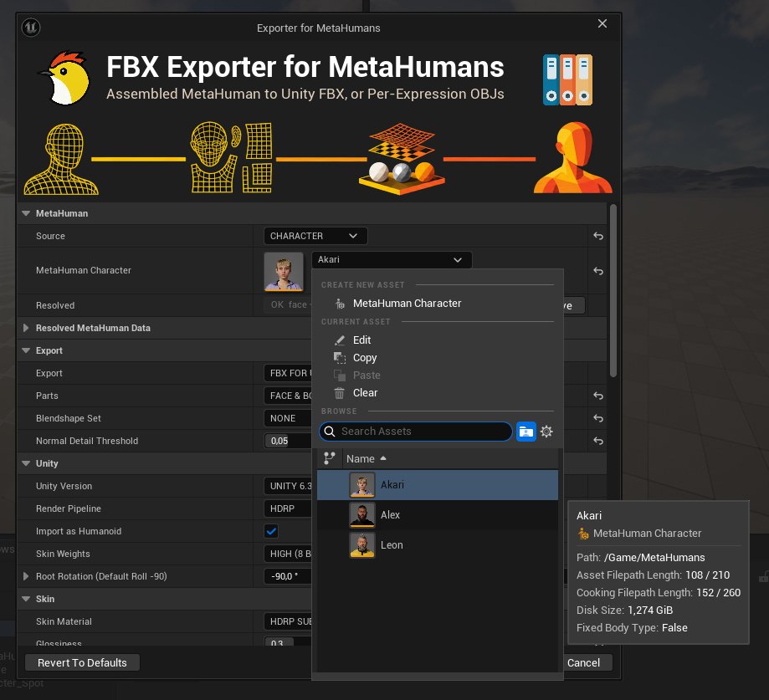Open the Source CHARACTER dropdown

pos(315,236)
